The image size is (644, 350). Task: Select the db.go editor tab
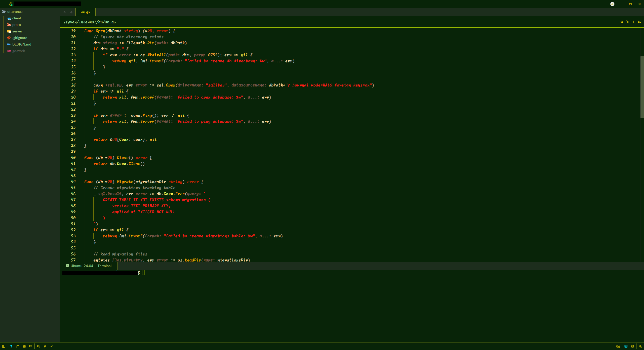(86, 12)
